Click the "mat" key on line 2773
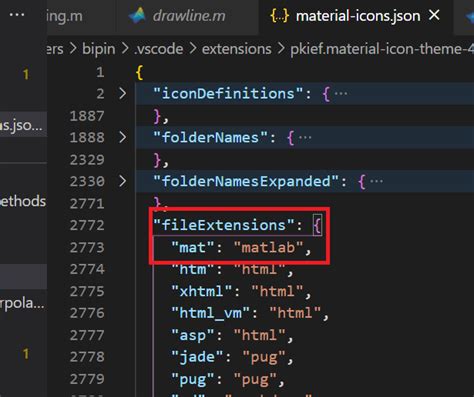474x397 pixels. (192, 247)
